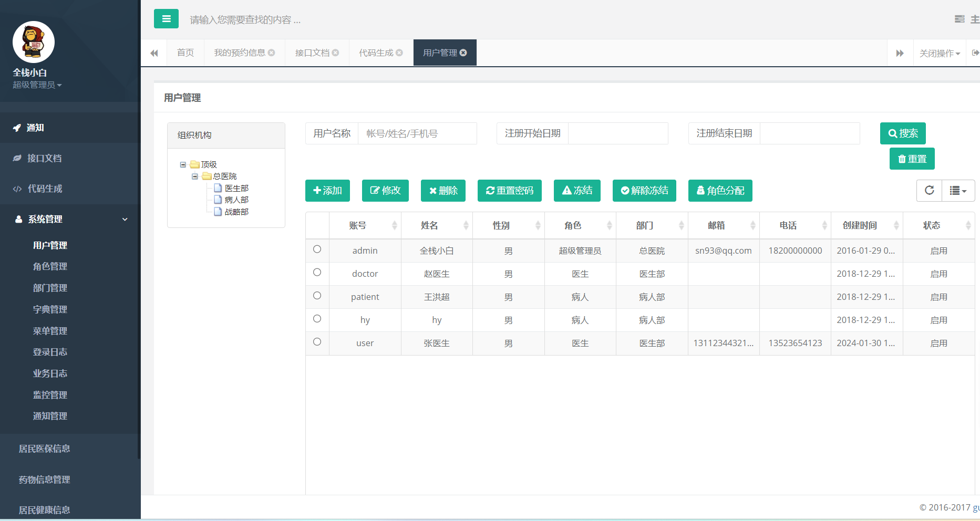Go to 菜单管理 in the sidebar

coord(50,331)
